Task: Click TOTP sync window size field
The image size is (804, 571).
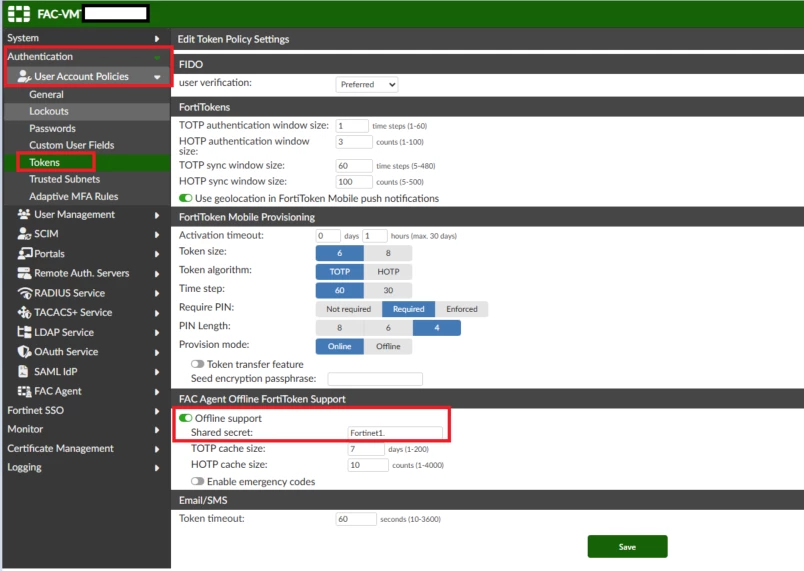Action: point(354,166)
